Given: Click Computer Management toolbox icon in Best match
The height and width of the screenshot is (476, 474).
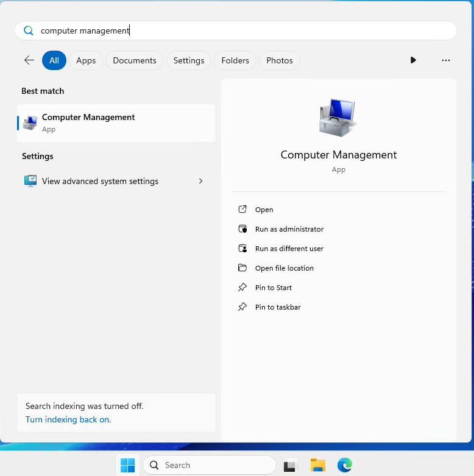Looking at the screenshot, I should 30,123.
